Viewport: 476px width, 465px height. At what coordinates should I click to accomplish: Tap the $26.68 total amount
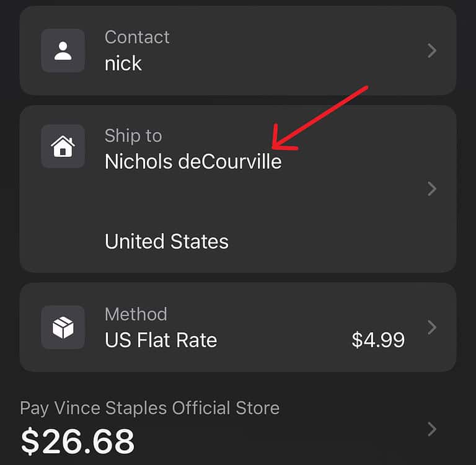(77, 441)
